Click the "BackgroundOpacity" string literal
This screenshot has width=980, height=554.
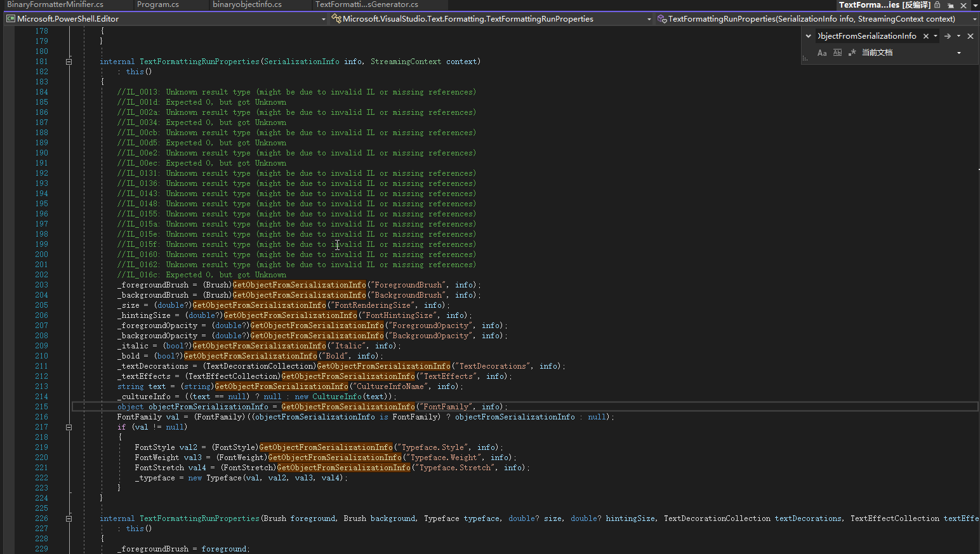(x=431, y=336)
